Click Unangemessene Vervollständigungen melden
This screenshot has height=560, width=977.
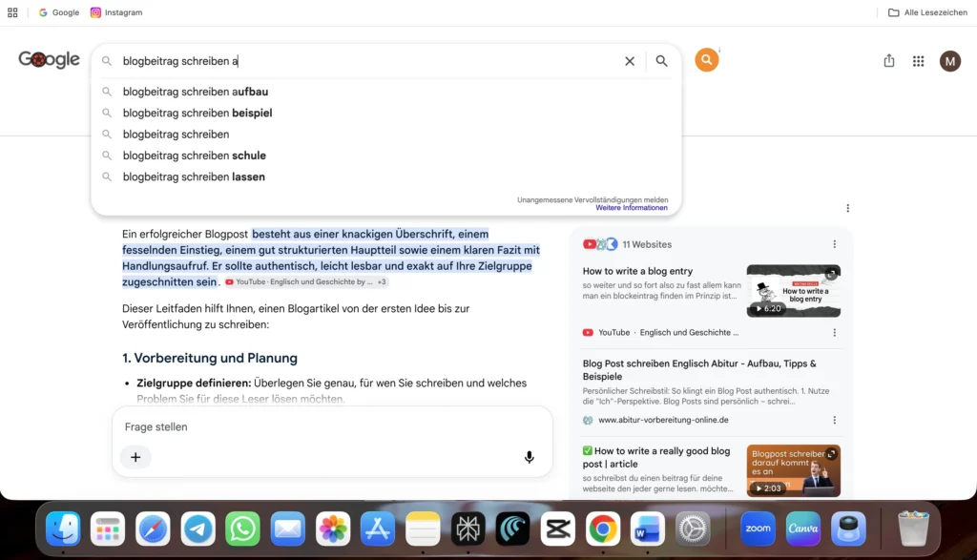592,200
